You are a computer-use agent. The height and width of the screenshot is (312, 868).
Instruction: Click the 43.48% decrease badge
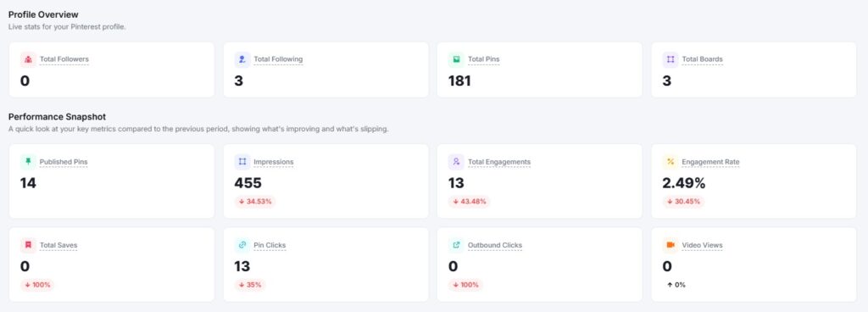tap(470, 202)
